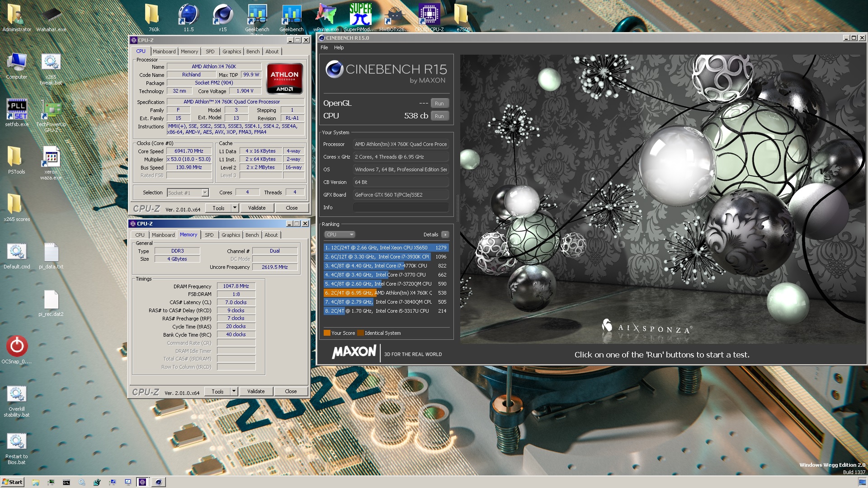Launch the xerox waza.exe icon
868x488 pixels.
point(51,163)
